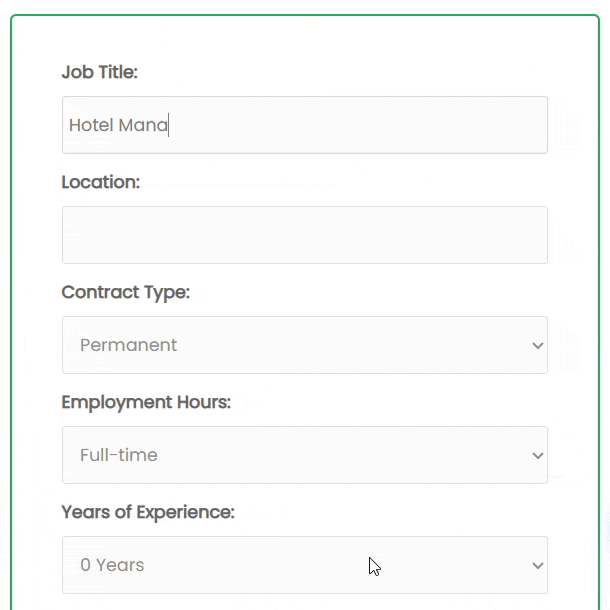Click the '0 Years' experience value

pos(112,565)
